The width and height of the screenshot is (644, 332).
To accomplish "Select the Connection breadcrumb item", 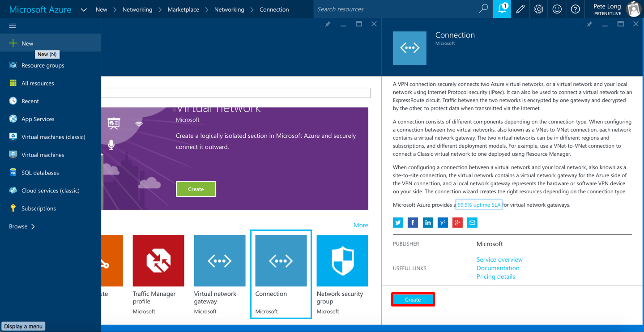I will coord(274,9).
